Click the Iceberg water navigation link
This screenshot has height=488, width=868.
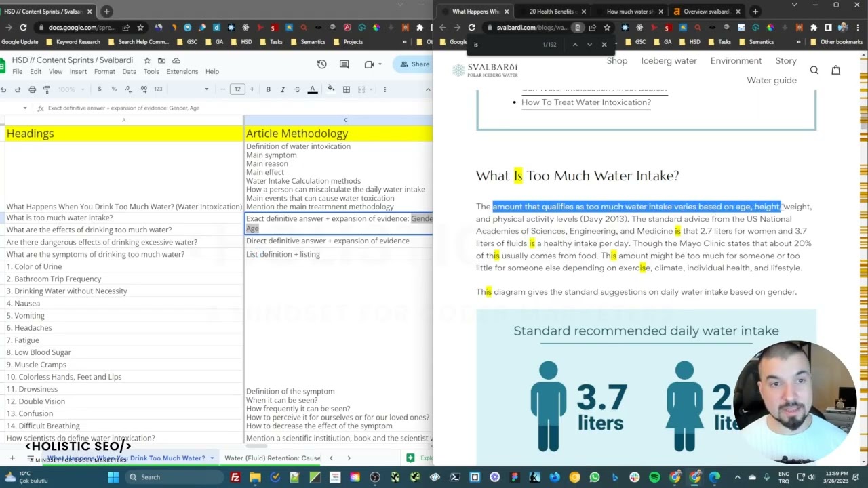point(669,61)
